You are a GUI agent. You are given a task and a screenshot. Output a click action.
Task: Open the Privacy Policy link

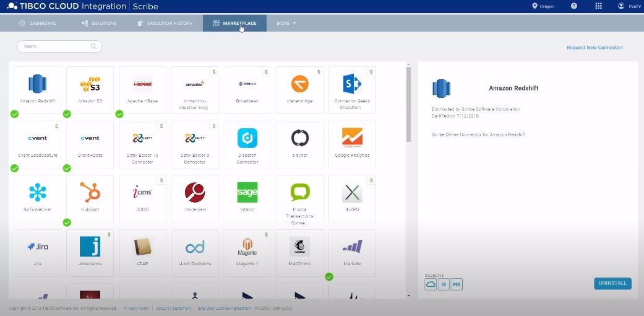point(136,308)
